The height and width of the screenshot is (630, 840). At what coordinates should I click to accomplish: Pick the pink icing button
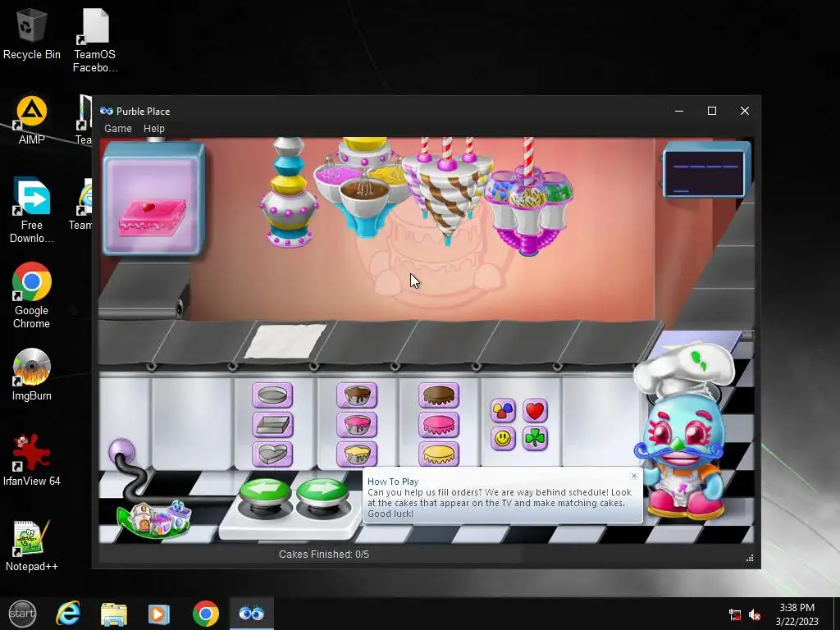(439, 425)
